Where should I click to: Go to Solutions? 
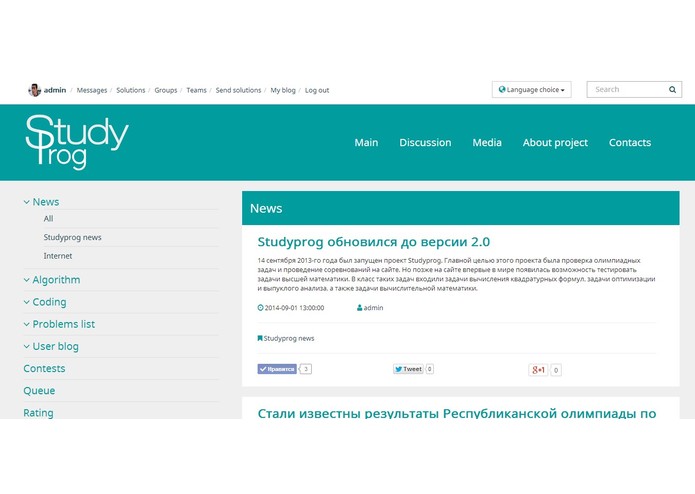click(x=131, y=90)
